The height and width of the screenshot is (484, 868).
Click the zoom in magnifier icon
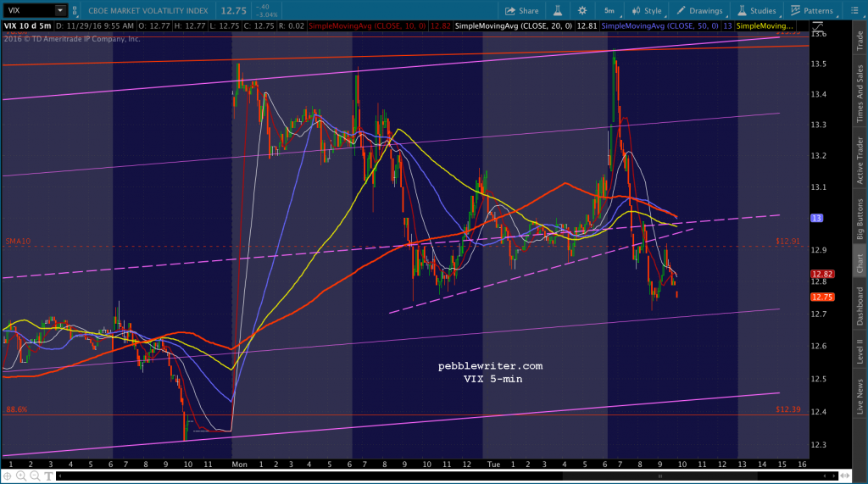point(21,476)
